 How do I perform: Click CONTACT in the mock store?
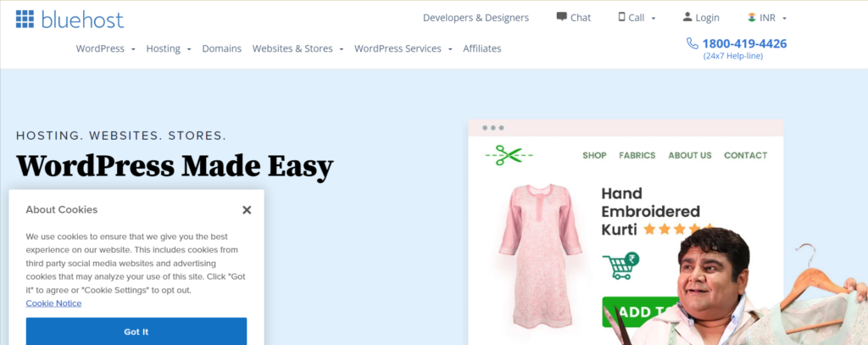746,156
